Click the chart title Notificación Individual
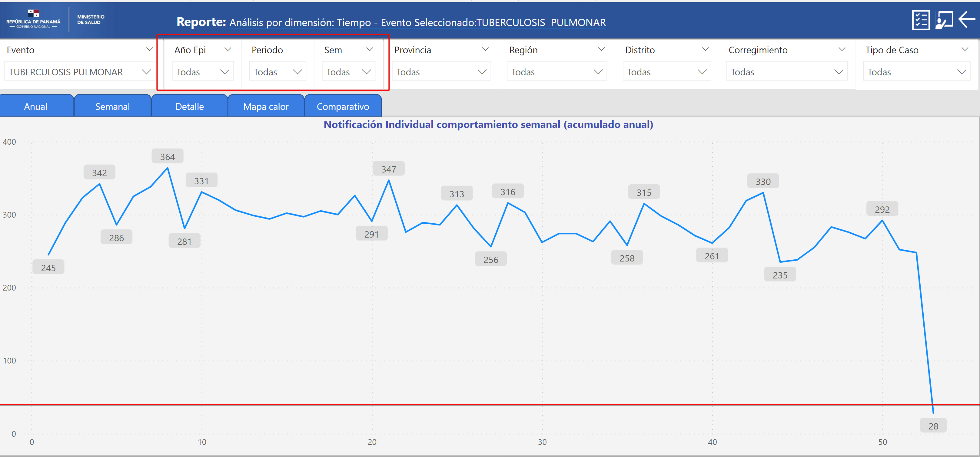The height and width of the screenshot is (457, 980). tap(488, 125)
